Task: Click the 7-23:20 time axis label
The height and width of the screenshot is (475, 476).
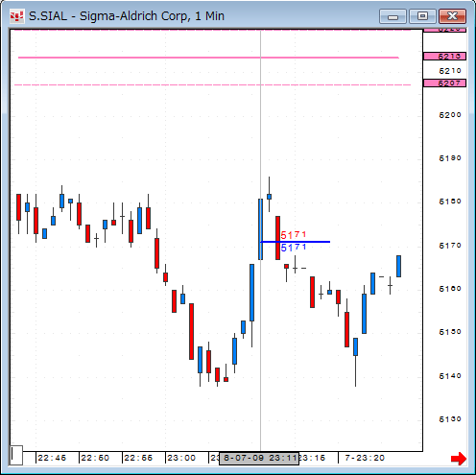Action: (365, 458)
